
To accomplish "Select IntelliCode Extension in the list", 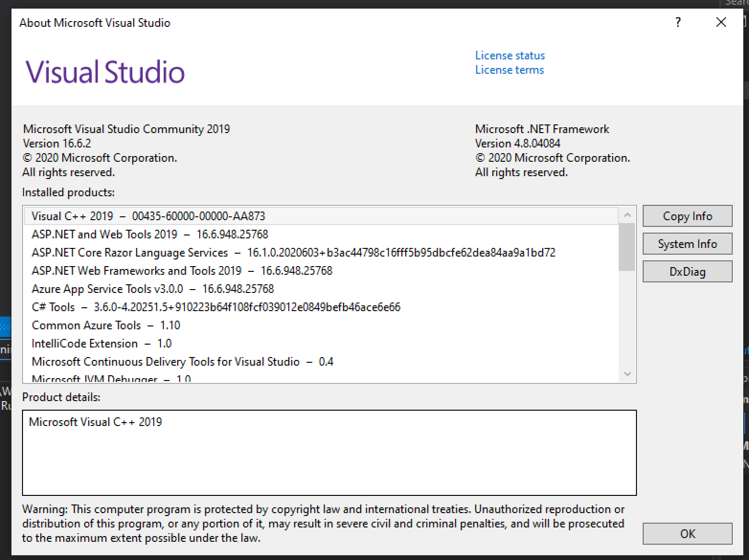I will pos(101,343).
